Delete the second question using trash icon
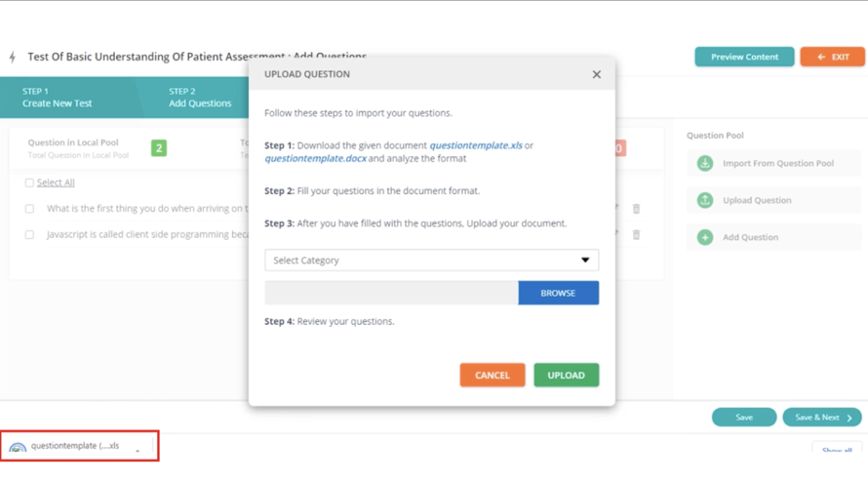The image size is (868, 488). (636, 235)
